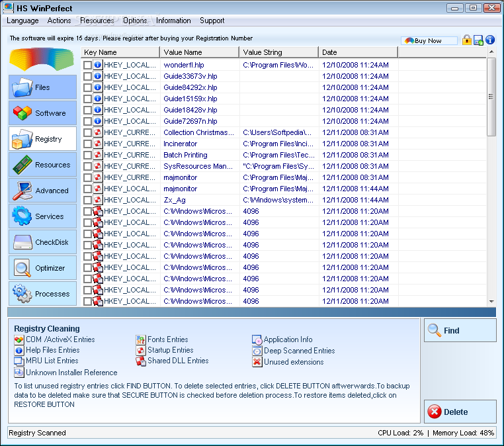This screenshot has height=446, width=504.
Task: Open the Information menu
Action: (x=173, y=21)
